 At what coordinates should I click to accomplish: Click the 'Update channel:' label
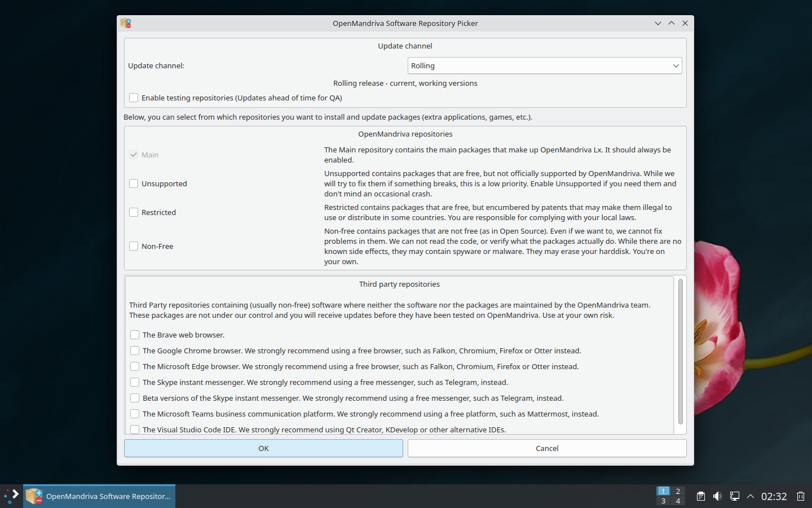[156, 65]
